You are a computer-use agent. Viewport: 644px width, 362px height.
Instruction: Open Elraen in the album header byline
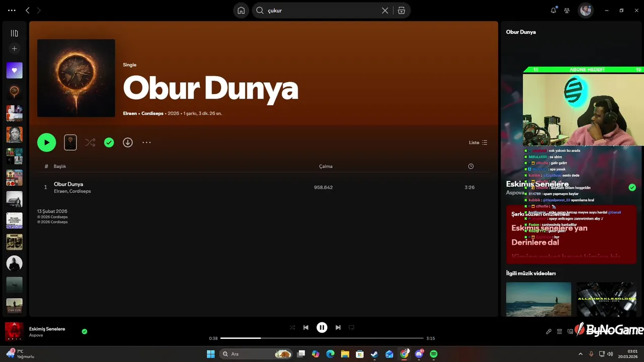coord(130,114)
